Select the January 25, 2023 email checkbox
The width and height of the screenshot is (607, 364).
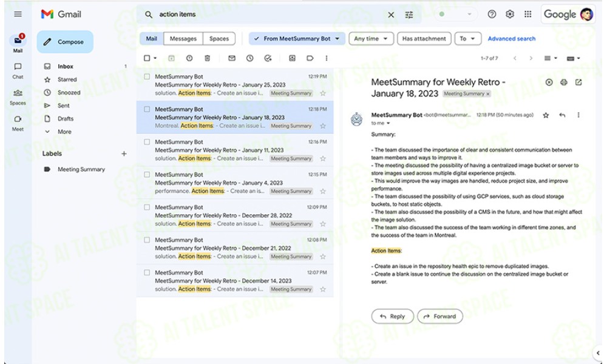(147, 76)
